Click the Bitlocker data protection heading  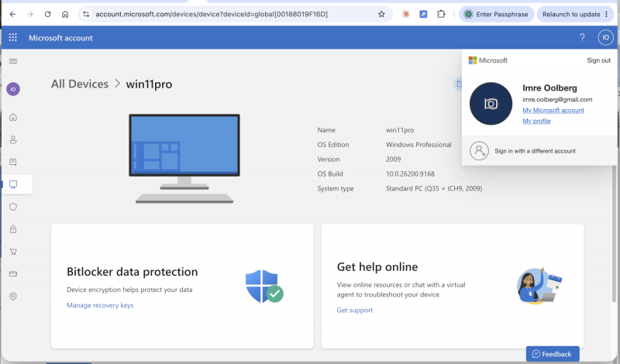tap(132, 272)
